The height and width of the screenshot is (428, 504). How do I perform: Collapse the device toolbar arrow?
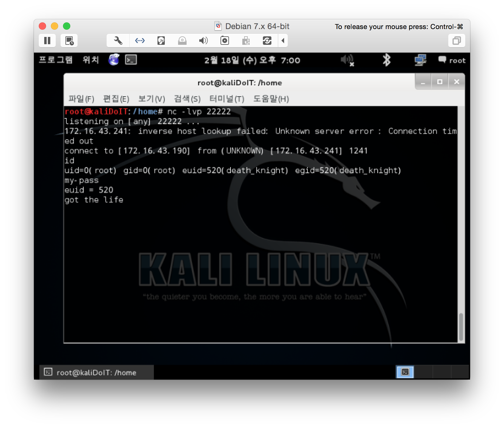pyautogui.click(x=283, y=41)
